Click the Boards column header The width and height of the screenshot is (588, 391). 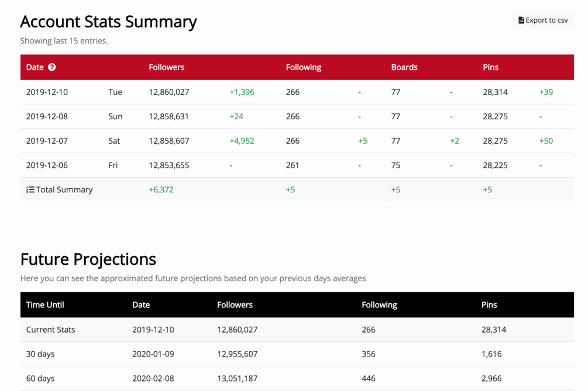click(404, 67)
